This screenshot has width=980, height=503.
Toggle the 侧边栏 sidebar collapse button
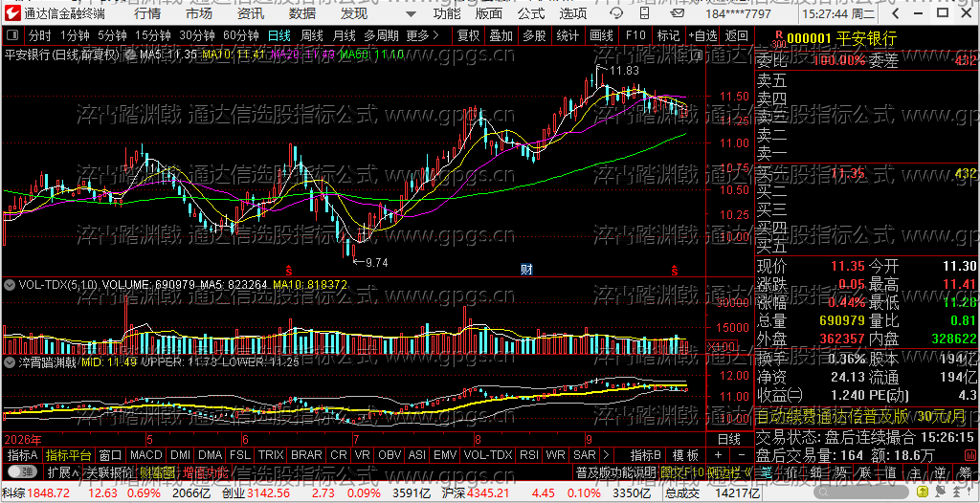click(x=730, y=472)
